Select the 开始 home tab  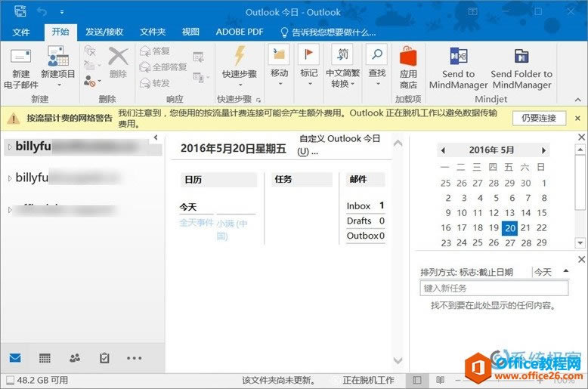[x=60, y=32]
